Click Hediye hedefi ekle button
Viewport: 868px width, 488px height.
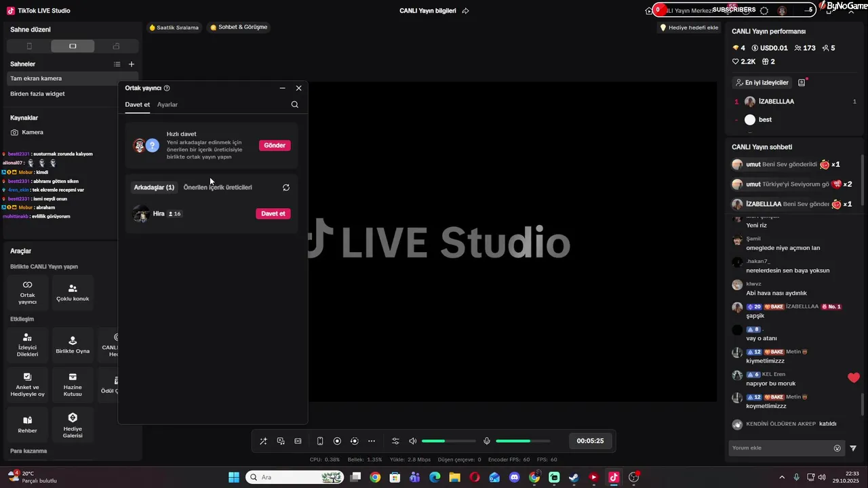[x=690, y=28]
